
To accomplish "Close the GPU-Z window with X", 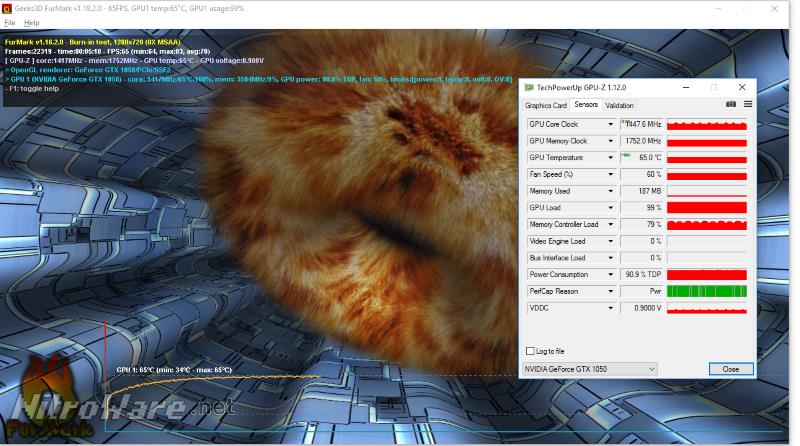I will coord(742,87).
